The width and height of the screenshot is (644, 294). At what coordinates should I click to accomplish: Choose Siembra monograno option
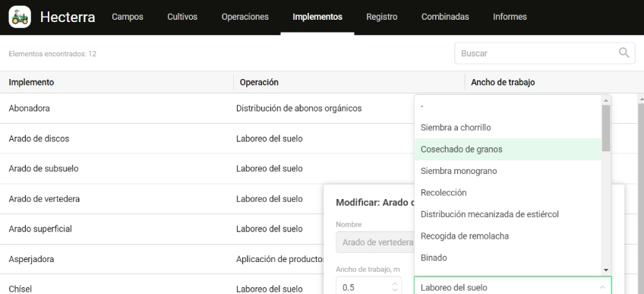[508, 171]
